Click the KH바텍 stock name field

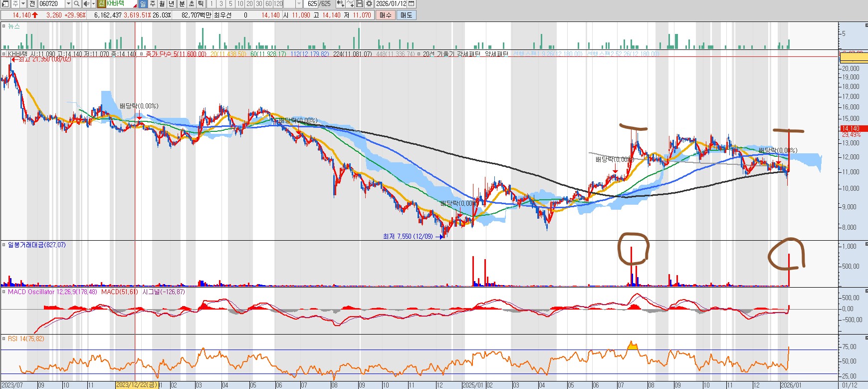click(x=121, y=3)
